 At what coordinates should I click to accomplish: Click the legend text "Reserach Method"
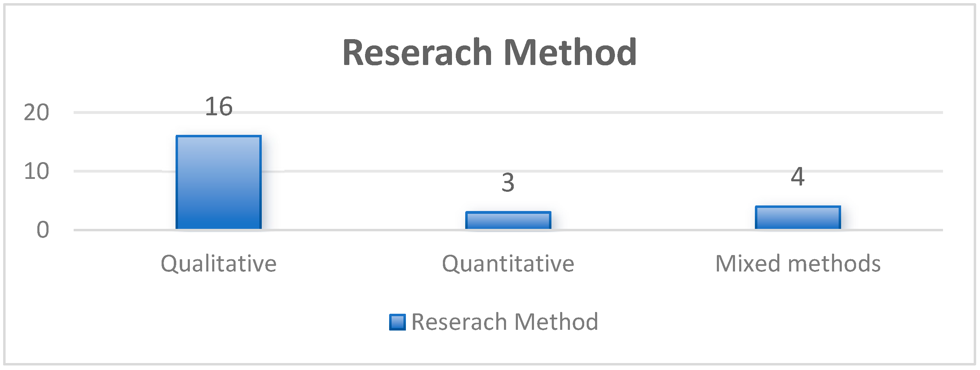(504, 322)
